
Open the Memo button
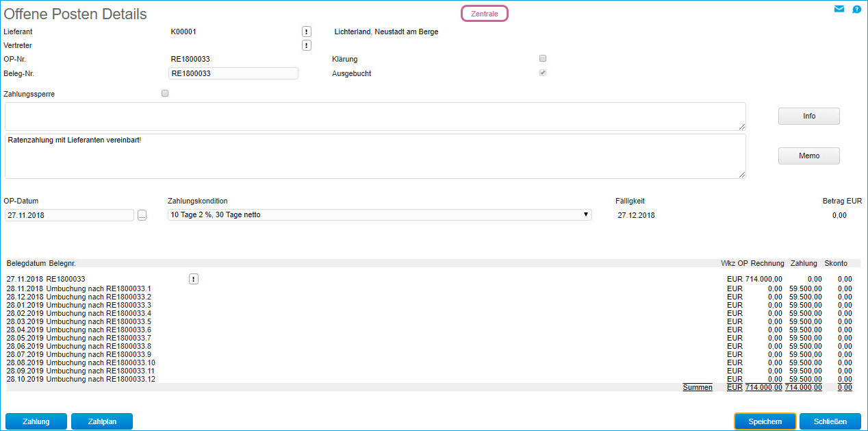click(808, 156)
